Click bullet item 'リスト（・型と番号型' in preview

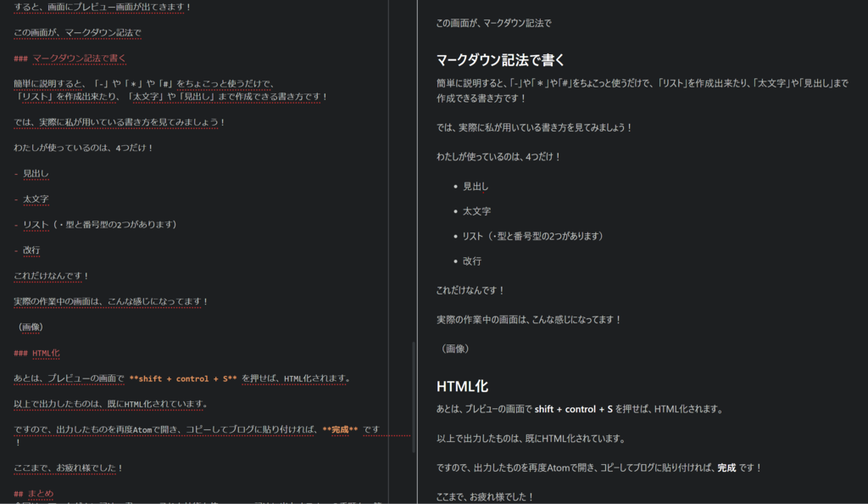533,236
